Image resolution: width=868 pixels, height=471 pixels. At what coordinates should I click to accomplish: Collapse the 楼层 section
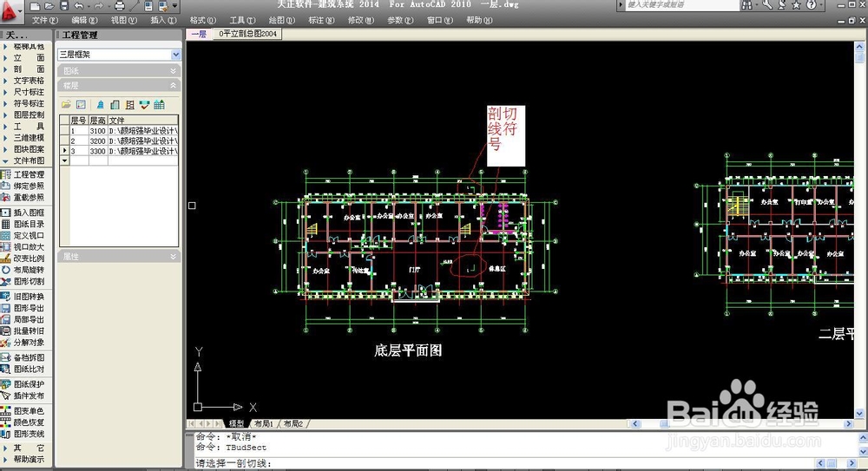(x=120, y=85)
